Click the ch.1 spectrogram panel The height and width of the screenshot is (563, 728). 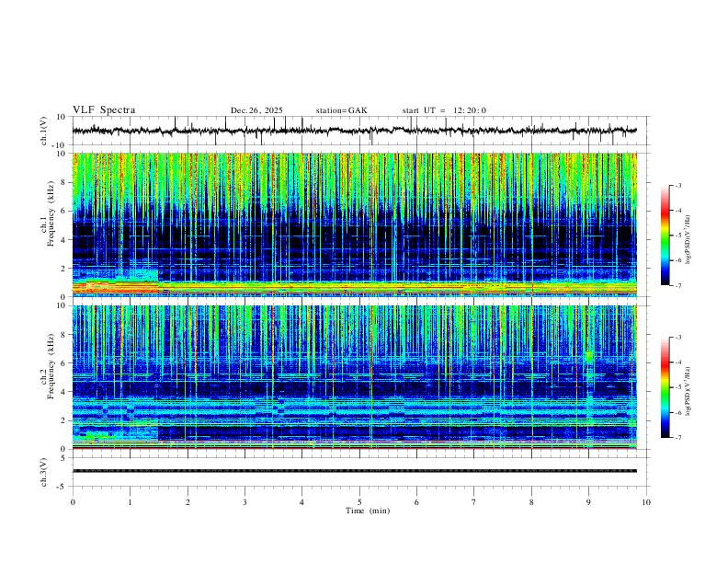pos(355,224)
